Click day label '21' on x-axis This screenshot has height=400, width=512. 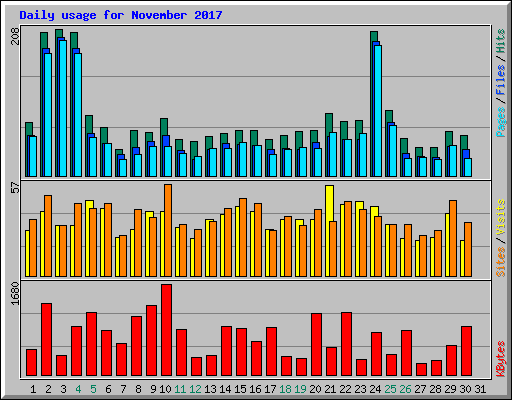pyautogui.click(x=330, y=389)
